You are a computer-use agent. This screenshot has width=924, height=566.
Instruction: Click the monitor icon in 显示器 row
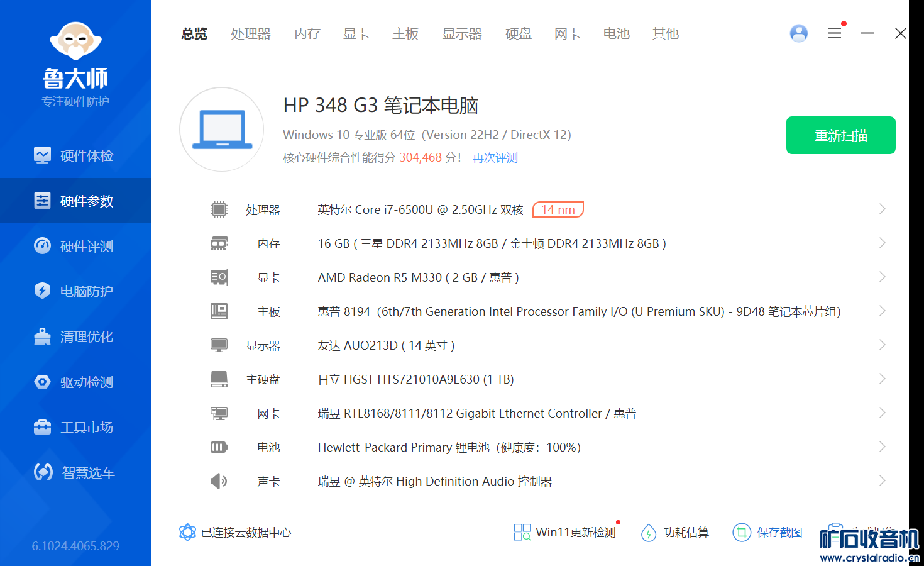[219, 345]
